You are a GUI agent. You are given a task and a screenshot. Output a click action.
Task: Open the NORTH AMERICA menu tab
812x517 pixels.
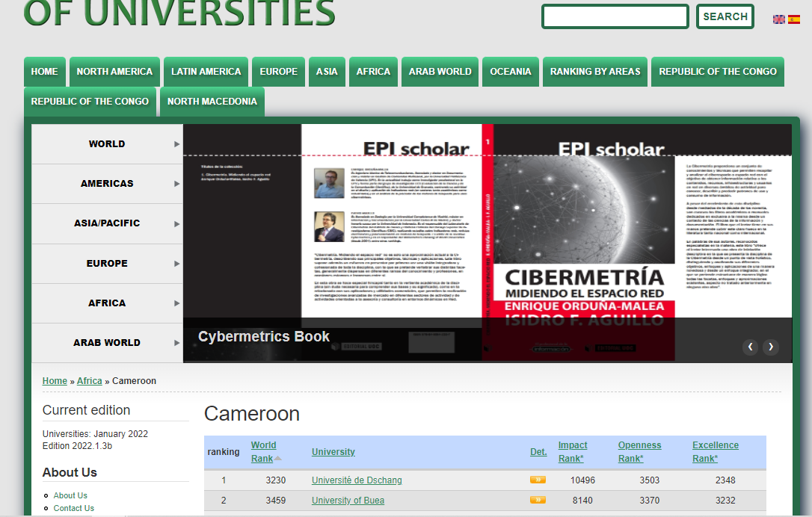(115, 72)
